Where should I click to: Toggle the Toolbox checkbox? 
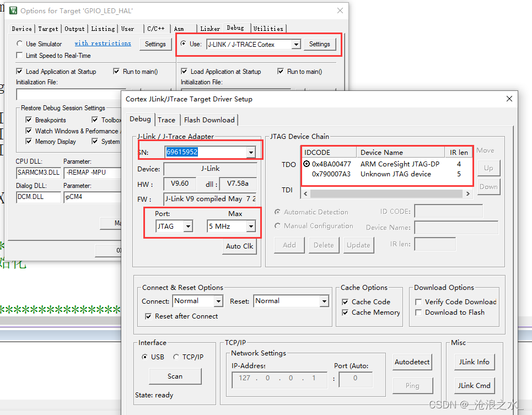click(x=95, y=120)
